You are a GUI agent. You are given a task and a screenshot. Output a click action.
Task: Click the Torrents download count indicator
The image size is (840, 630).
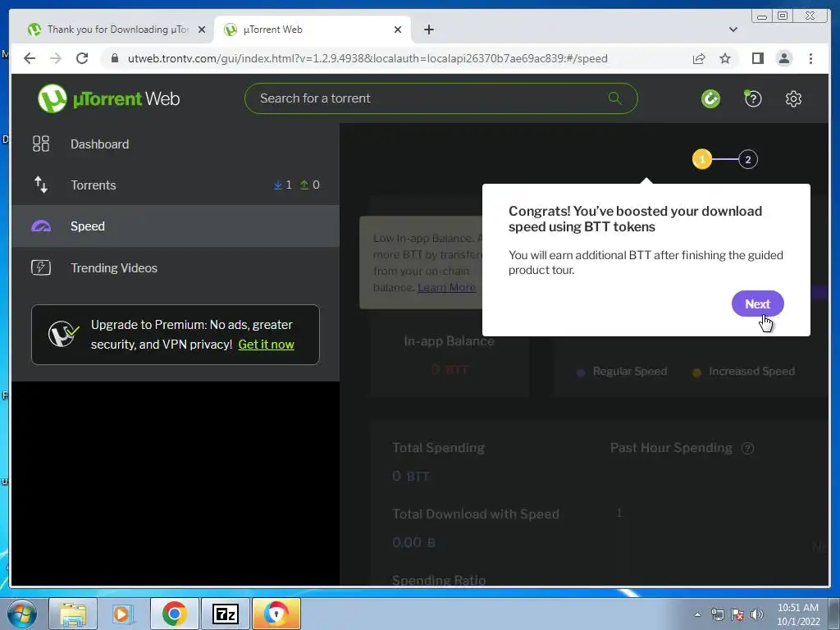click(283, 185)
